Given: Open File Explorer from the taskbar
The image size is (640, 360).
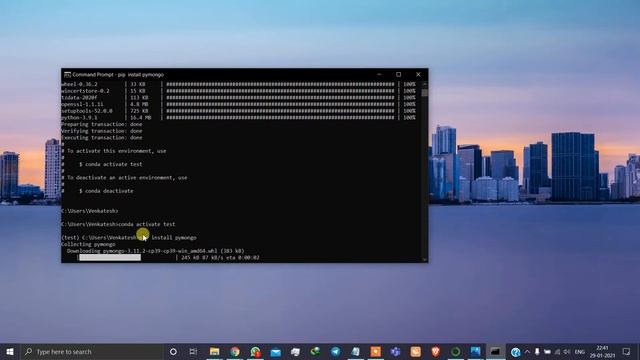Looking at the screenshot, I should [x=214, y=351].
